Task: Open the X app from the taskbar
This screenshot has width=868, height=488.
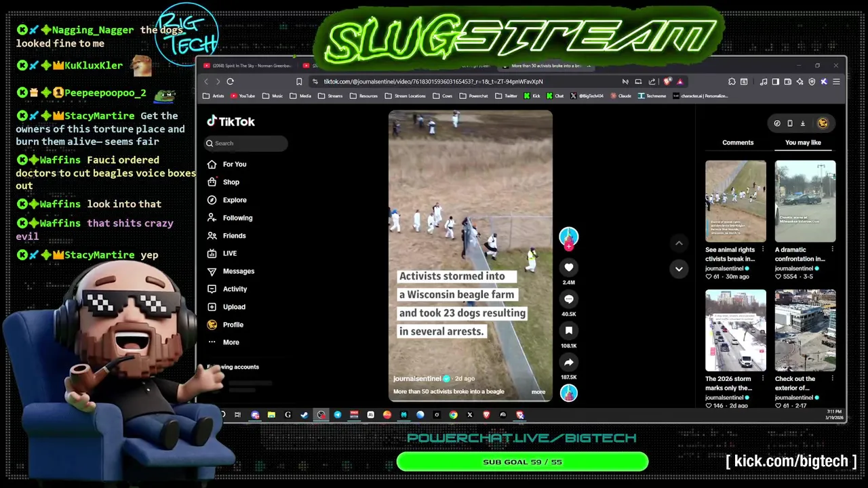Action: click(469, 415)
